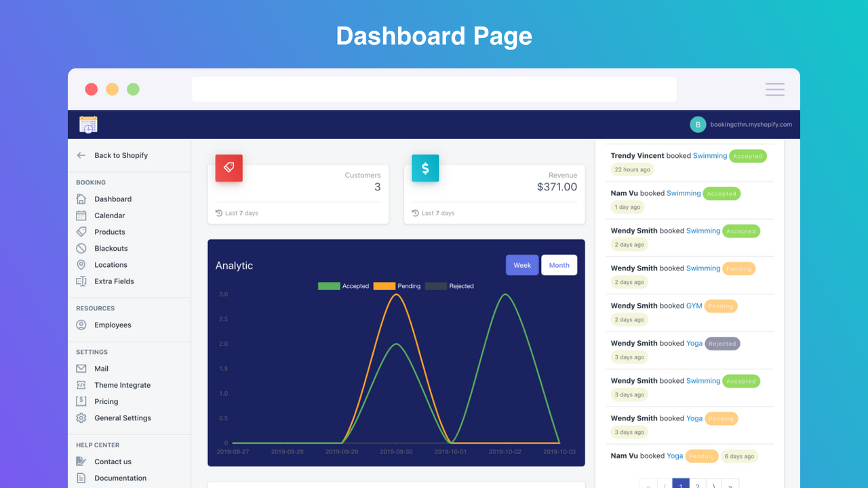Click the 2019-09-30 date label on the chart
Screen dimensions: 868x488
click(396, 451)
